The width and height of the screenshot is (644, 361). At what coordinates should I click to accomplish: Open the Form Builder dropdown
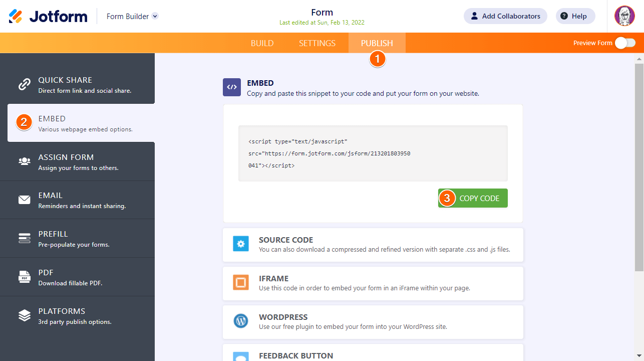tap(132, 16)
